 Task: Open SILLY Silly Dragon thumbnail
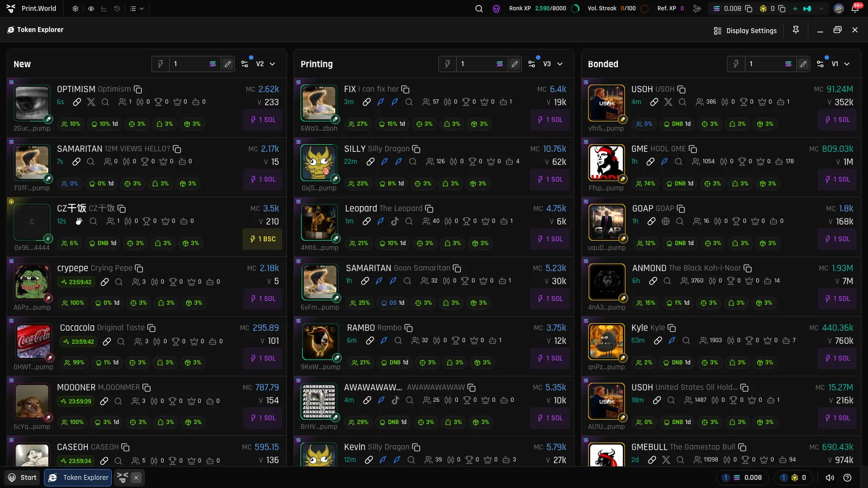318,163
